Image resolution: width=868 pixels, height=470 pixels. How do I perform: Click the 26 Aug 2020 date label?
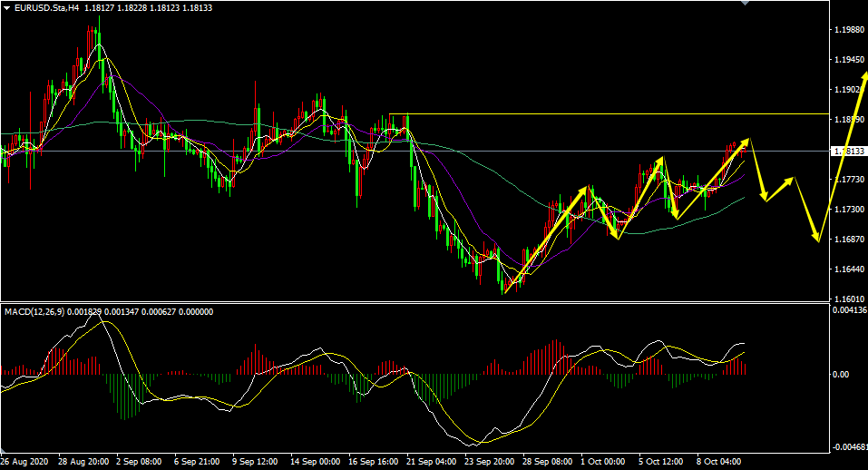pyautogui.click(x=24, y=461)
